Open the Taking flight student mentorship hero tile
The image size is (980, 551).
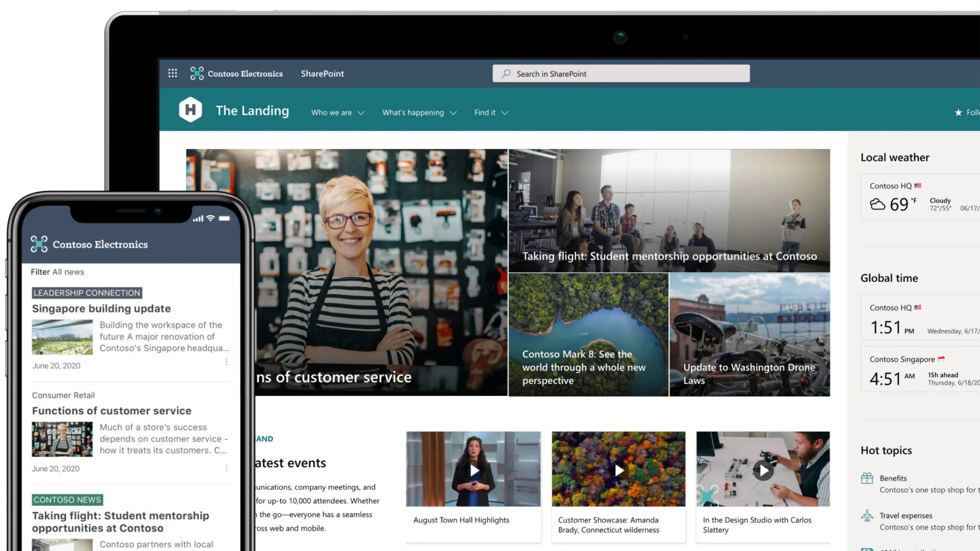[x=669, y=211]
